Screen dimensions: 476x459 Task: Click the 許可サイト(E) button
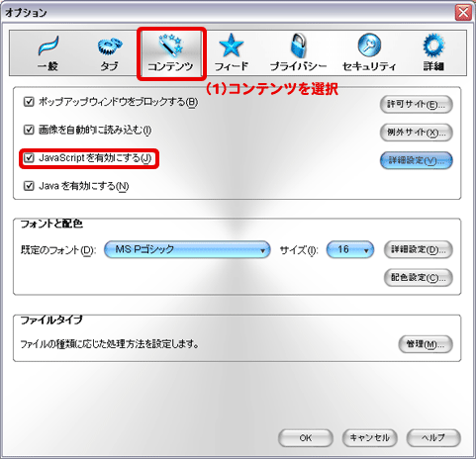(x=417, y=105)
